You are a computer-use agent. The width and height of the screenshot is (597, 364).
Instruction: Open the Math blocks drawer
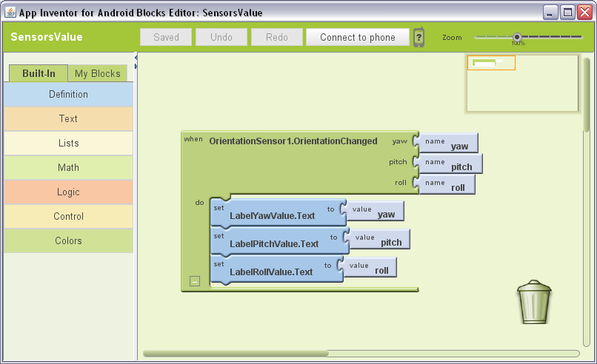tap(69, 167)
